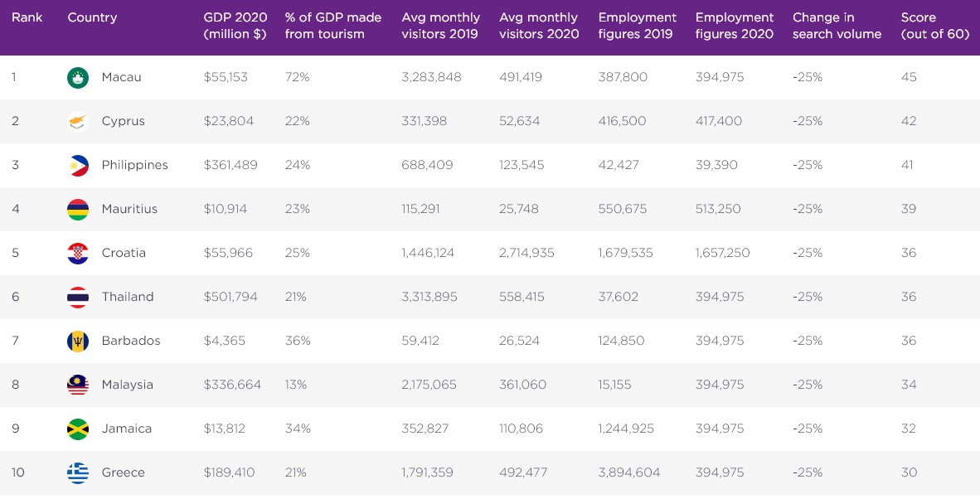This screenshot has width=980, height=499.
Task: Select the Macau country name
Action: pyautogui.click(x=121, y=77)
